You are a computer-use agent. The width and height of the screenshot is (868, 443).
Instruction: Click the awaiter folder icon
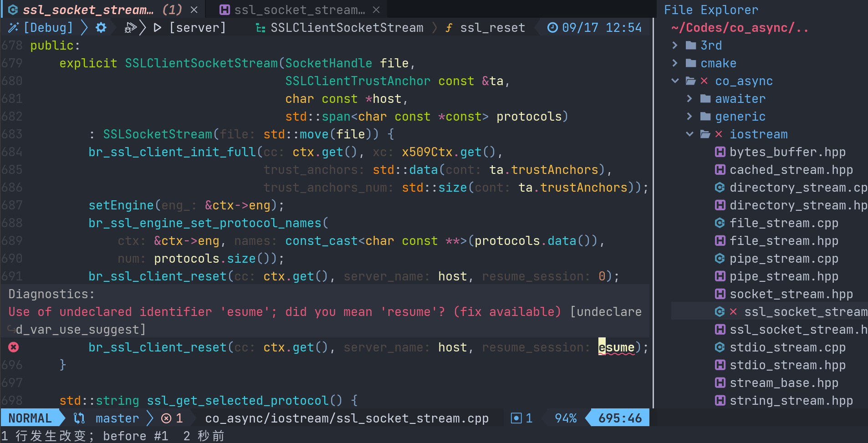pos(705,99)
